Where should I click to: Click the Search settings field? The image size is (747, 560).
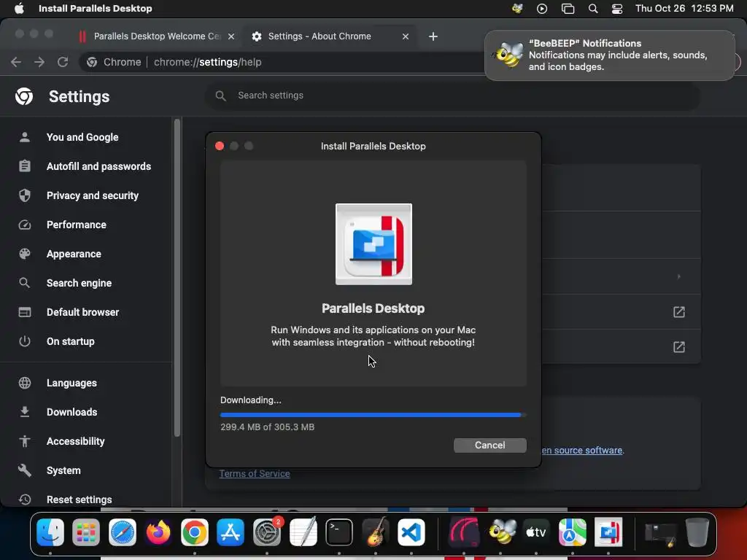click(x=452, y=96)
